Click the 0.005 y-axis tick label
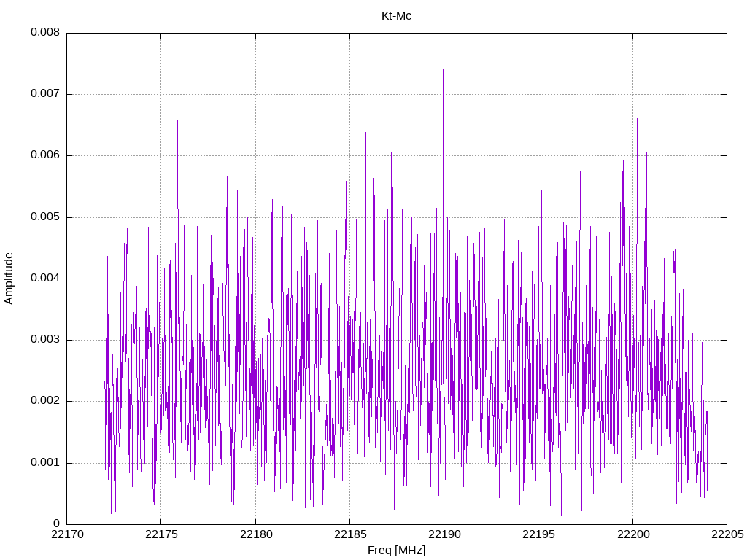 point(45,217)
